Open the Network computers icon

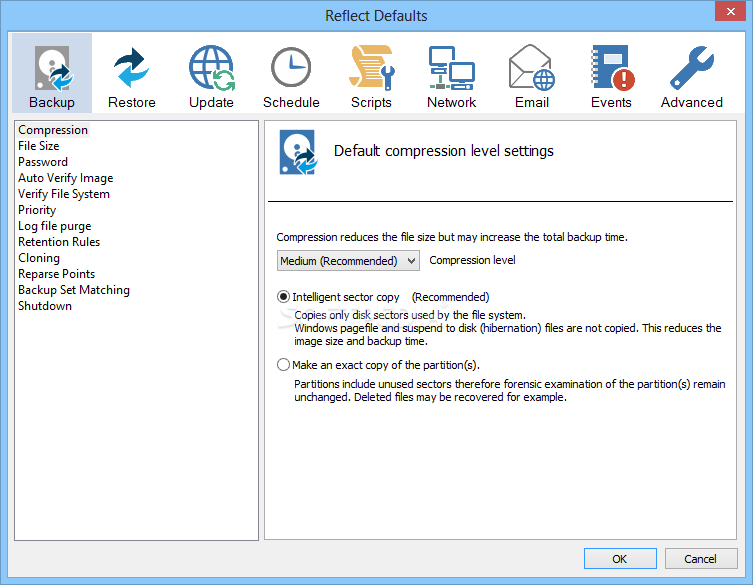click(x=451, y=68)
